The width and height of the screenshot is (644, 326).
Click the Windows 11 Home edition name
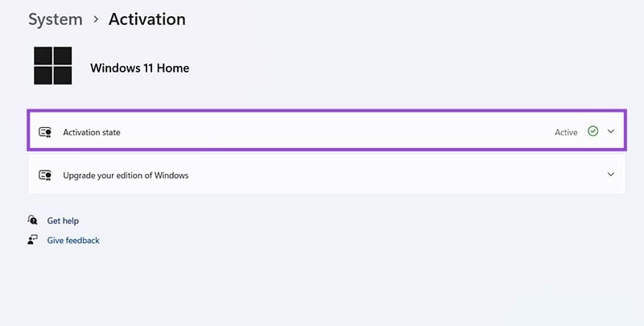click(x=139, y=68)
